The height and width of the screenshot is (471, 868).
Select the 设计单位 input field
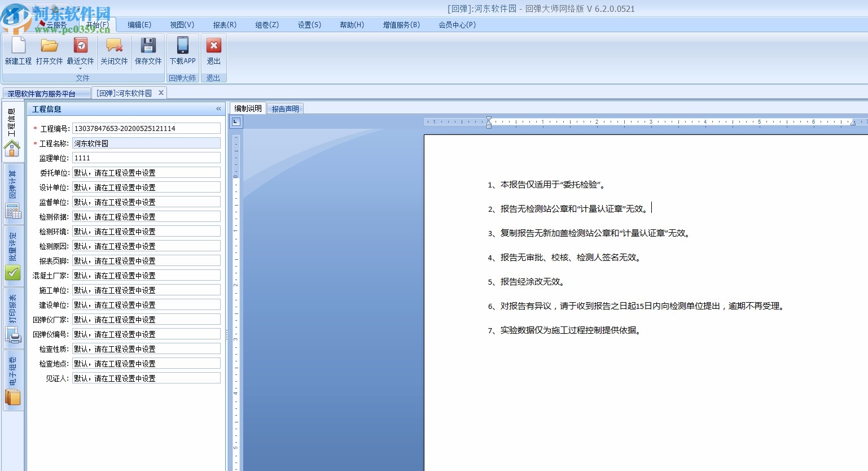[146, 187]
